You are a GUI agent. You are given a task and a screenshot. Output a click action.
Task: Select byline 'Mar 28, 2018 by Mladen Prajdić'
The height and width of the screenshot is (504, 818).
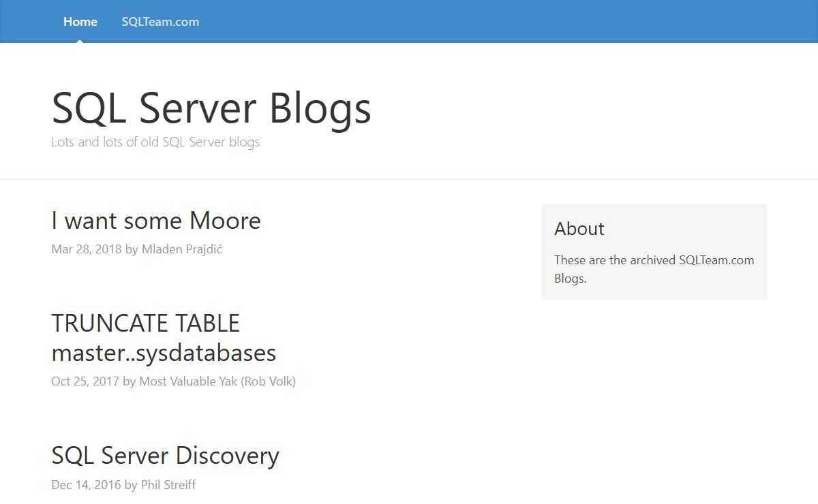(137, 249)
